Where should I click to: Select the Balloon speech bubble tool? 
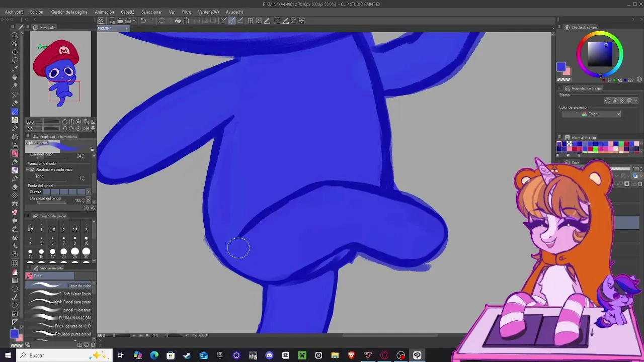click(x=15, y=305)
